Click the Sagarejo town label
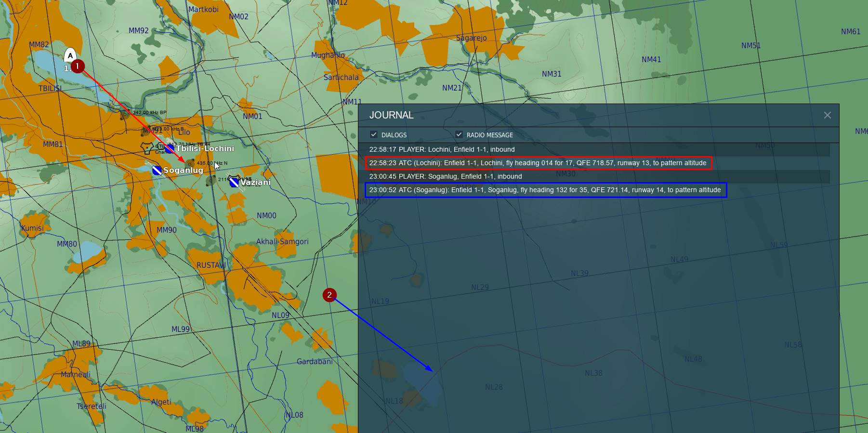The image size is (868, 433). click(472, 38)
